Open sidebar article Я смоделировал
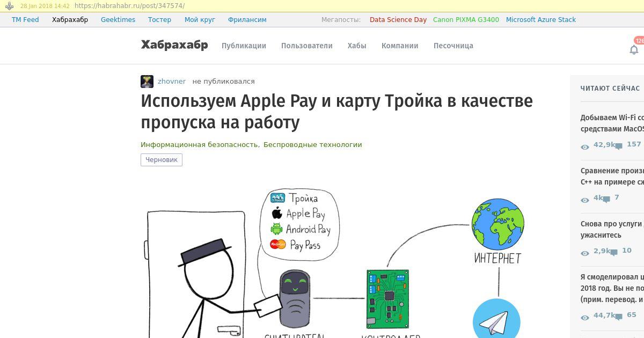Image resolution: width=644 pixels, height=338 pixels. (612, 288)
